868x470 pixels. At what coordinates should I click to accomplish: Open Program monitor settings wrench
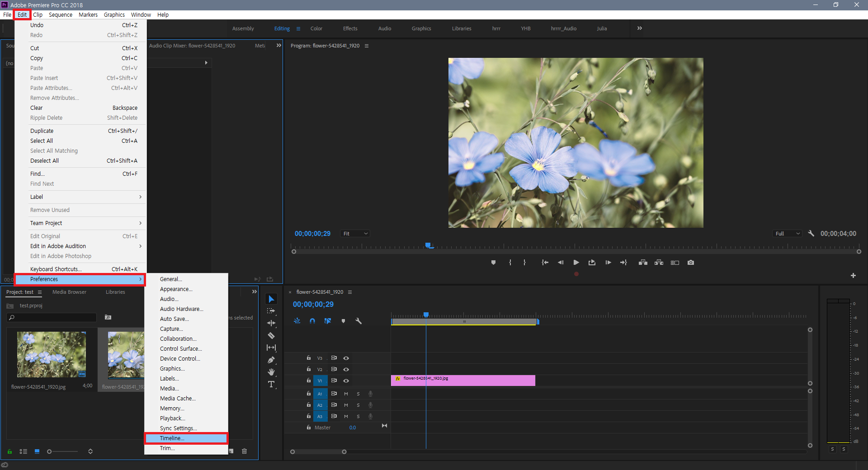tap(811, 234)
